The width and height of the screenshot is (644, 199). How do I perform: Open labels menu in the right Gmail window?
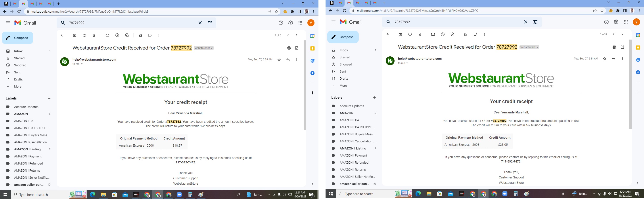pos(475,34)
